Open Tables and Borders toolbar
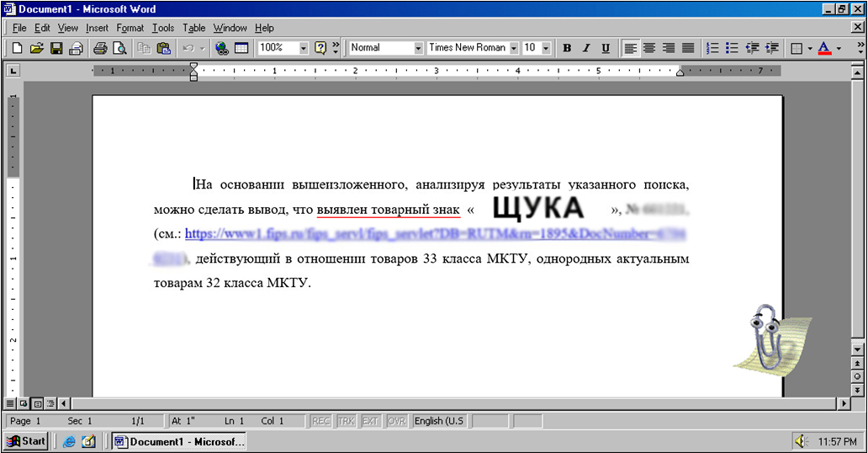Viewport: 868px width, 453px height. tap(241, 48)
